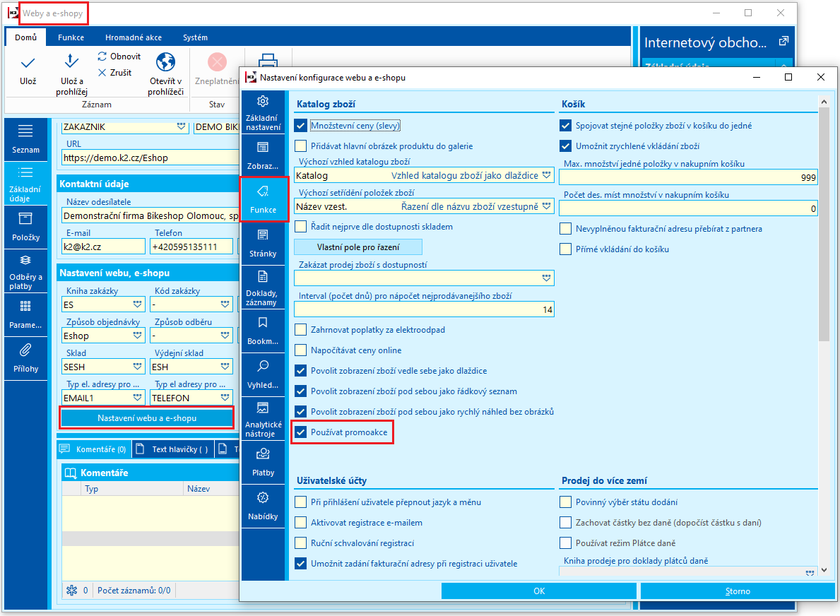Select Zobrazení section in the config dialog
This screenshot has width=840, height=616.
(x=263, y=156)
